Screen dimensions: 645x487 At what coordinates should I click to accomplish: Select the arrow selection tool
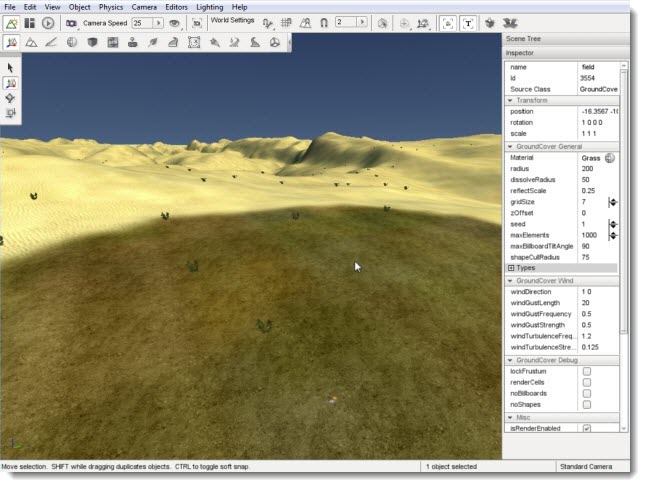click(10, 68)
